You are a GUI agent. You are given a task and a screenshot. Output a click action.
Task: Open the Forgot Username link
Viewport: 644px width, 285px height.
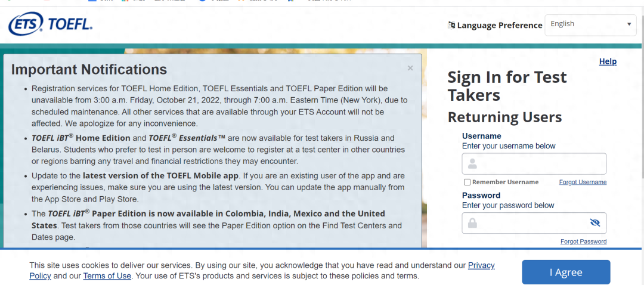pyautogui.click(x=583, y=182)
